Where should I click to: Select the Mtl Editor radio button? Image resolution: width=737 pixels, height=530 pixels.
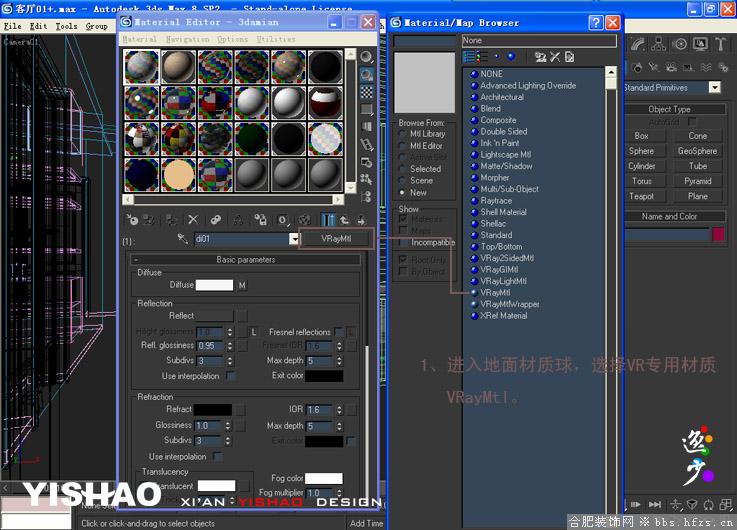[402, 146]
